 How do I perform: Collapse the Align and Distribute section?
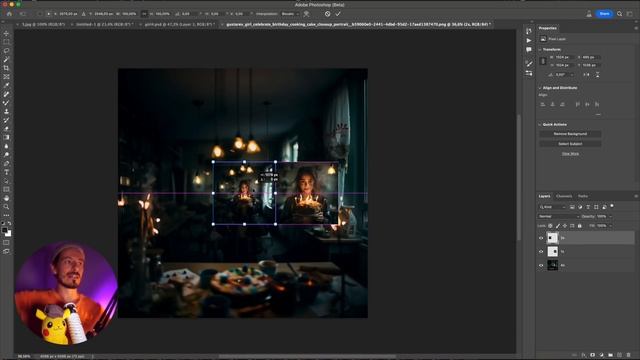coord(540,88)
